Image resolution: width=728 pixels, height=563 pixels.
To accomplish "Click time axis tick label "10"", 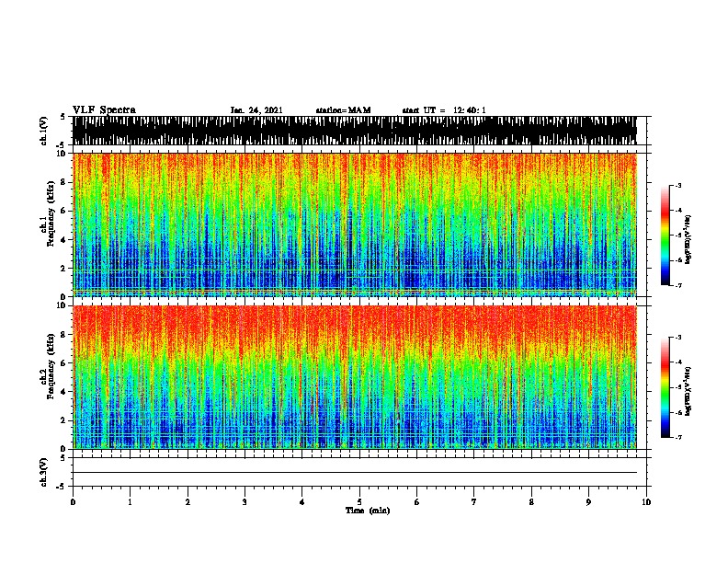I will tap(646, 501).
